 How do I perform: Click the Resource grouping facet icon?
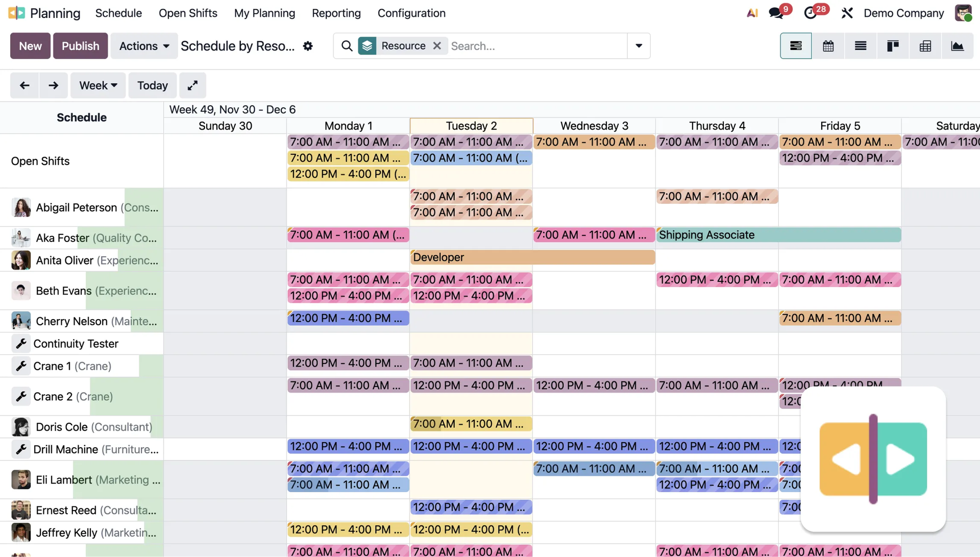coord(367,46)
